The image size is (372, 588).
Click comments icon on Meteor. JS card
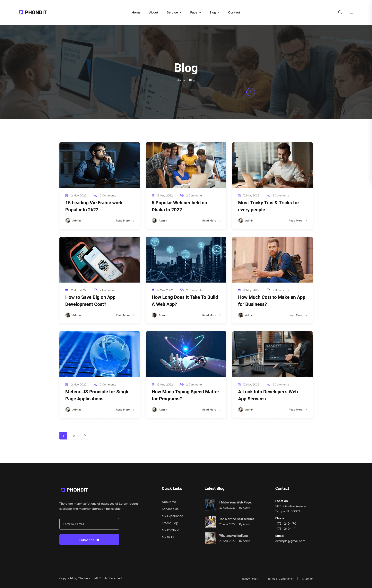(x=96, y=384)
